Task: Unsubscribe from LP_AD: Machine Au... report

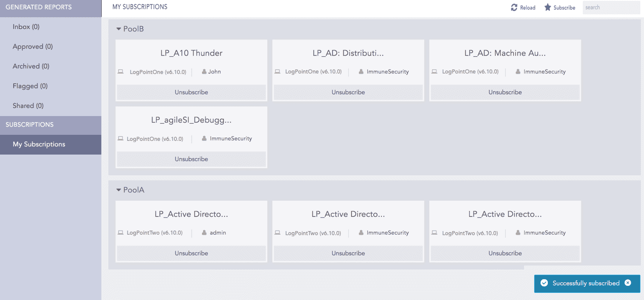Action: pos(505,92)
